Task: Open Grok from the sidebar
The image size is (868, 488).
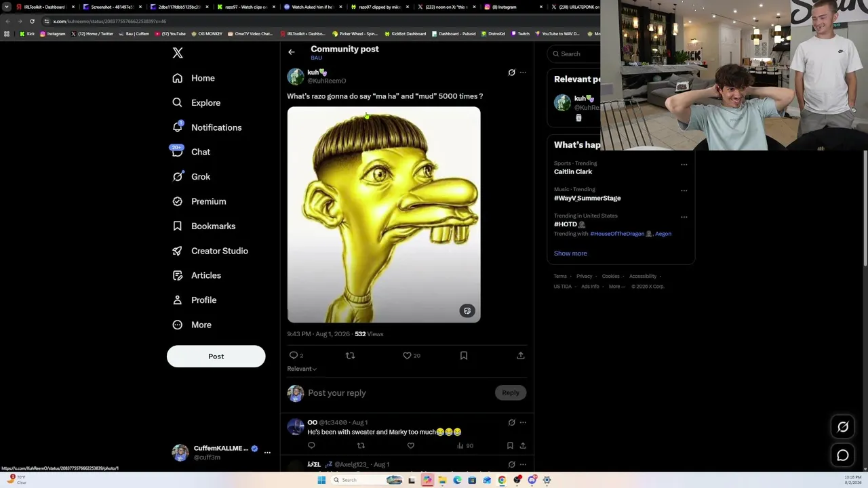Action: coord(191,177)
